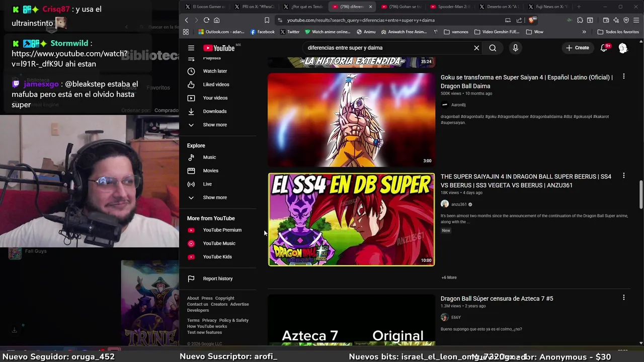644x362 pixels.
Task: Click the YouTube page vertical scrollbar
Action: [x=641, y=195]
